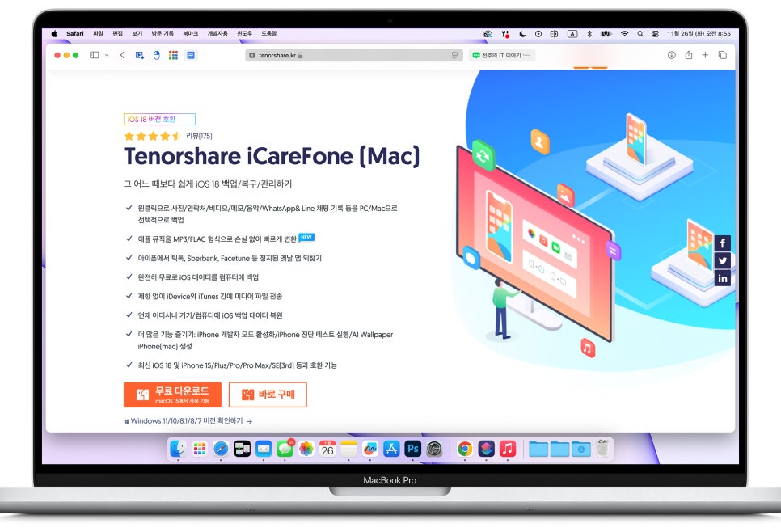Open Freeform from the Dock
This screenshot has height=532, width=781.
370,449
